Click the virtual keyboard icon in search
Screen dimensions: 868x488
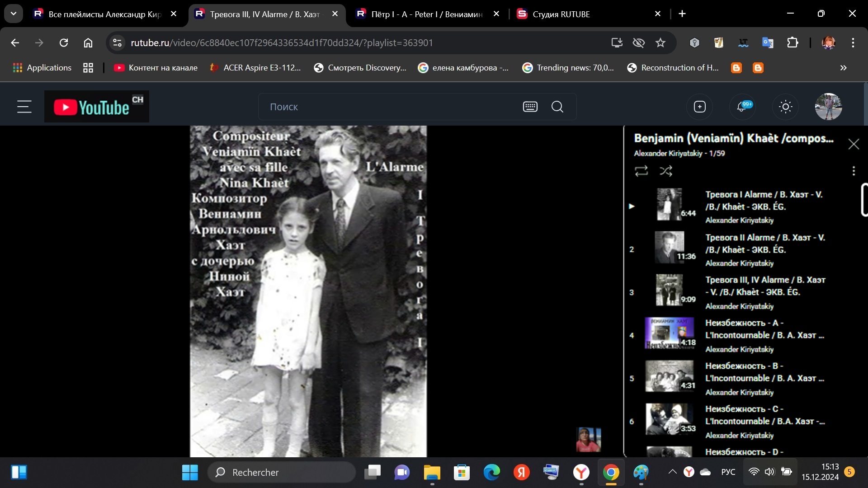pos(530,107)
